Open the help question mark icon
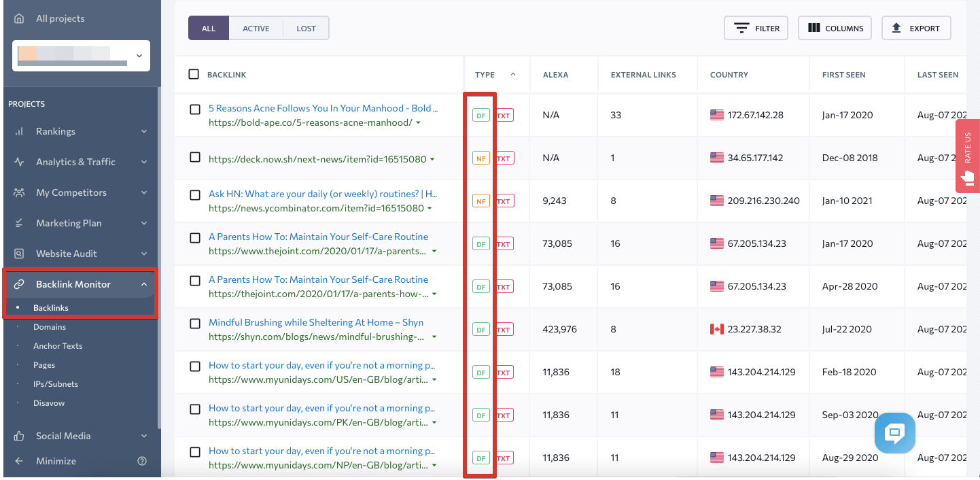980x480 pixels. point(142,461)
